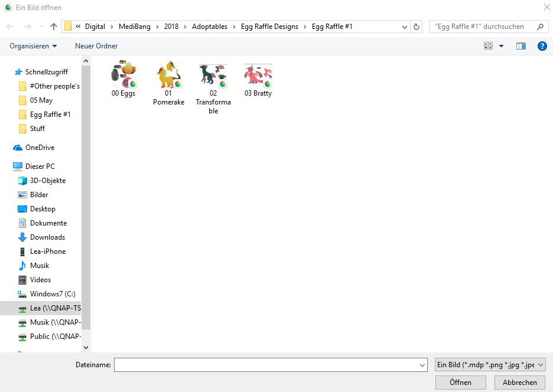Open the Organisieren menu

pyautogui.click(x=33, y=46)
